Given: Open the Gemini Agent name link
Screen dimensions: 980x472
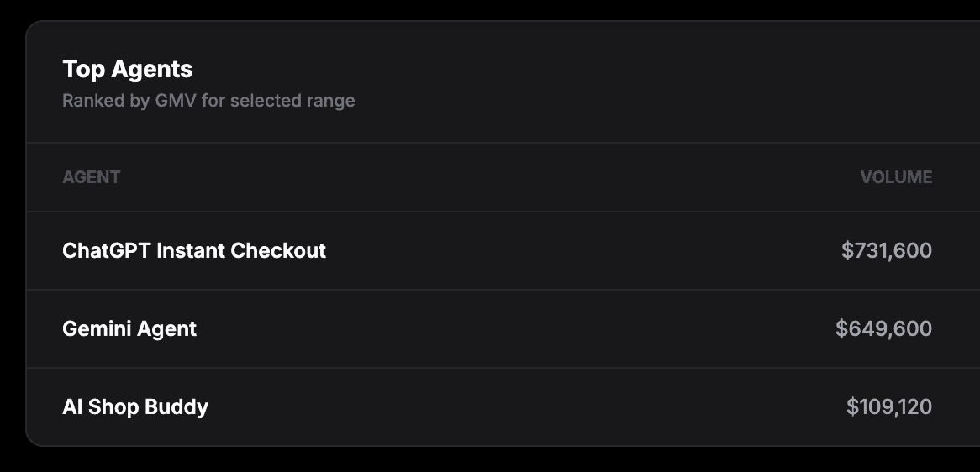Looking at the screenshot, I should tap(129, 328).
